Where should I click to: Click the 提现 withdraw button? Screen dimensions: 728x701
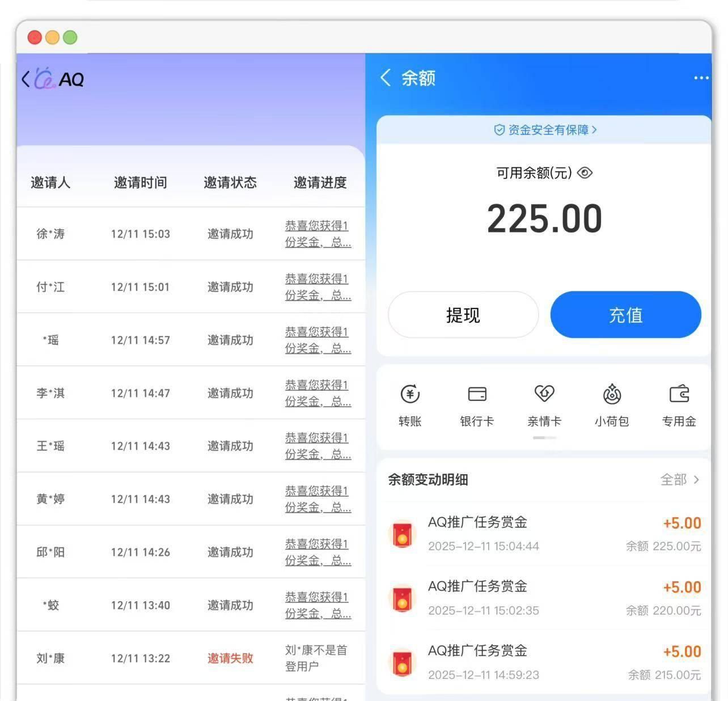[463, 315]
